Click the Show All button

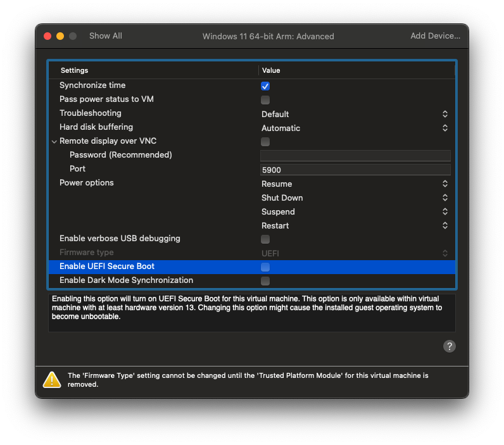coord(106,36)
